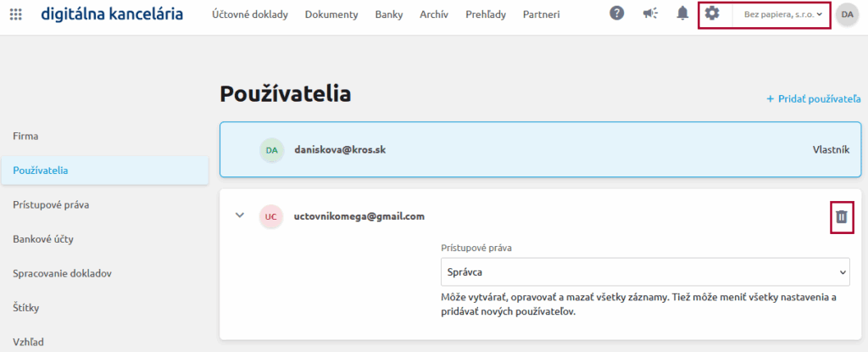Screen dimensions: 868x352
Task: Open the apps grid launcher icon
Action: coord(16,14)
